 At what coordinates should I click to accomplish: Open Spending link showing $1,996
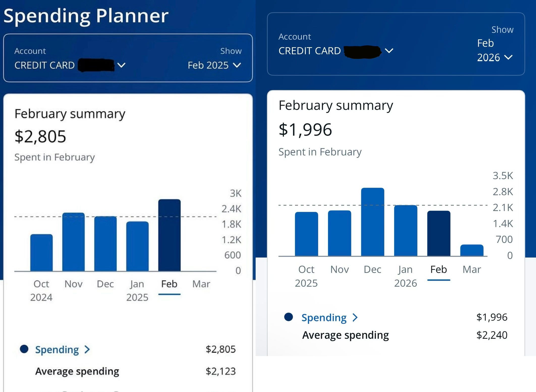(x=324, y=318)
